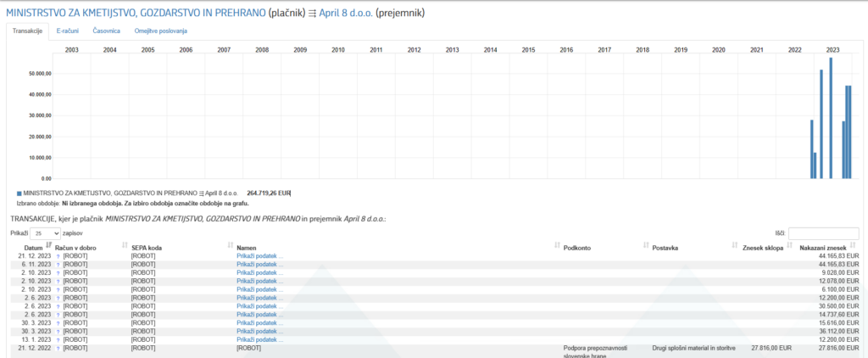Click the Drugi splošni material in storitve cell
This screenshot has height=358, width=868.
tap(694, 348)
